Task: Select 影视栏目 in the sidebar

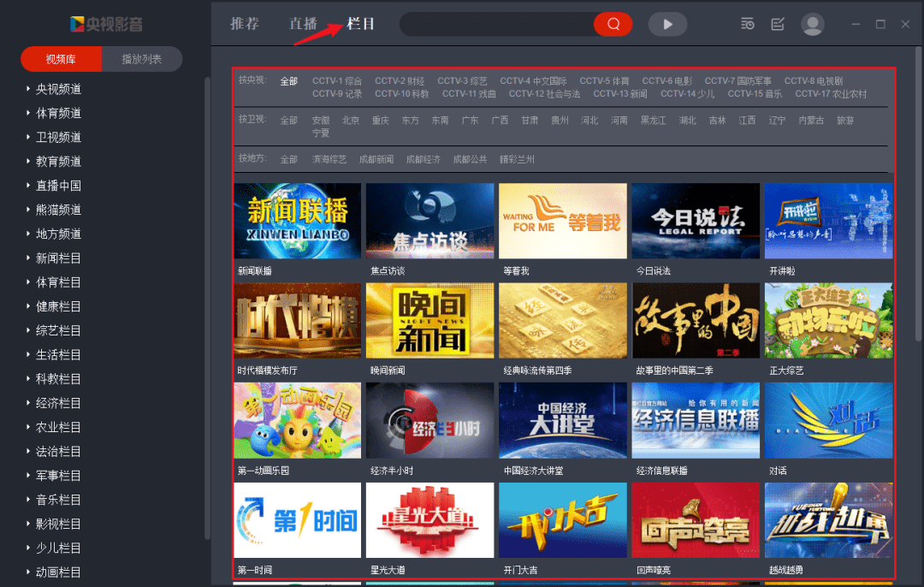Action: [58, 524]
